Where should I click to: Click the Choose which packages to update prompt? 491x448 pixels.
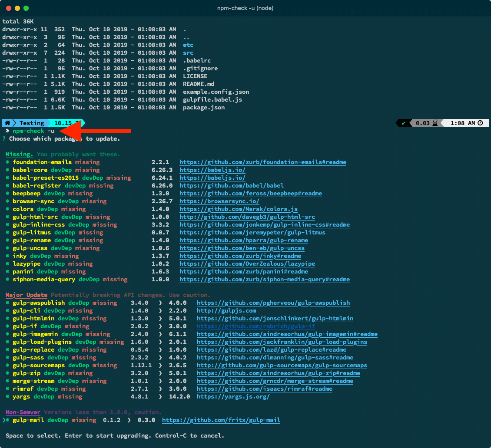[64, 138]
